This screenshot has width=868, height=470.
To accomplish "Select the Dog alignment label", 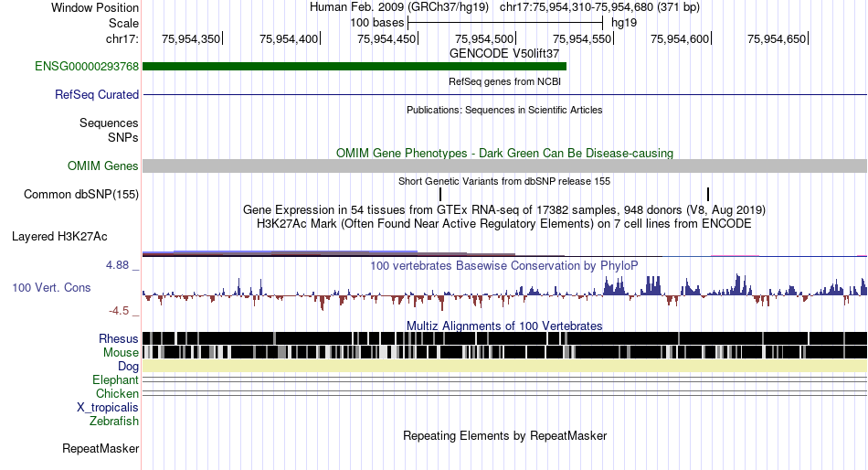I will 128,367.
